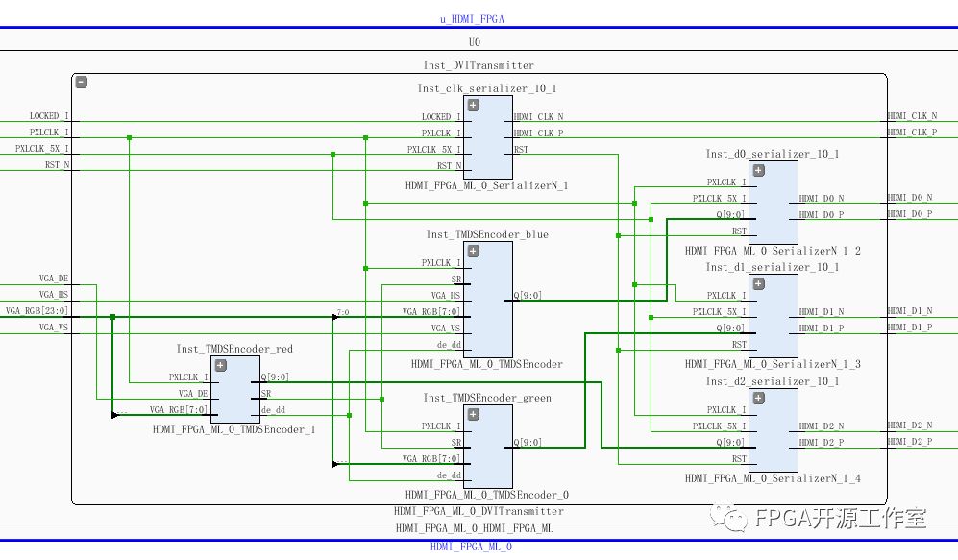This screenshot has height=560, width=958.
Task: Click the blue HDMI_FPGA_ML_0 label at bottom
Action: [x=471, y=547]
